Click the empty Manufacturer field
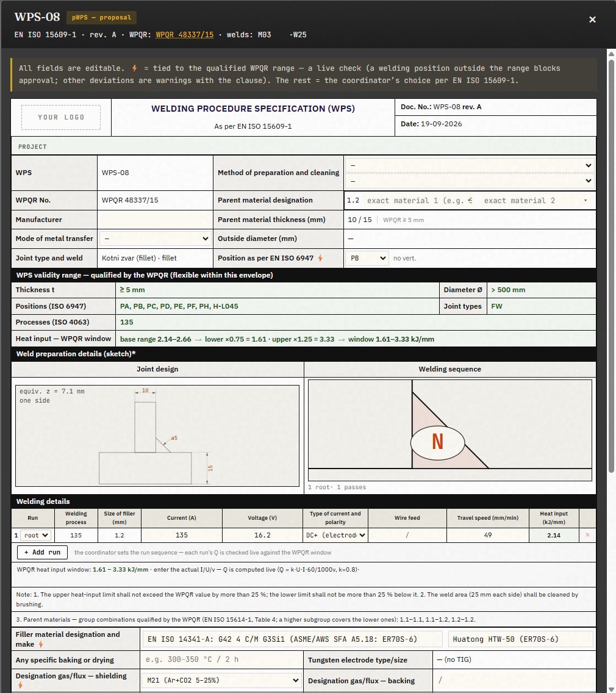616x693 pixels. (155, 220)
